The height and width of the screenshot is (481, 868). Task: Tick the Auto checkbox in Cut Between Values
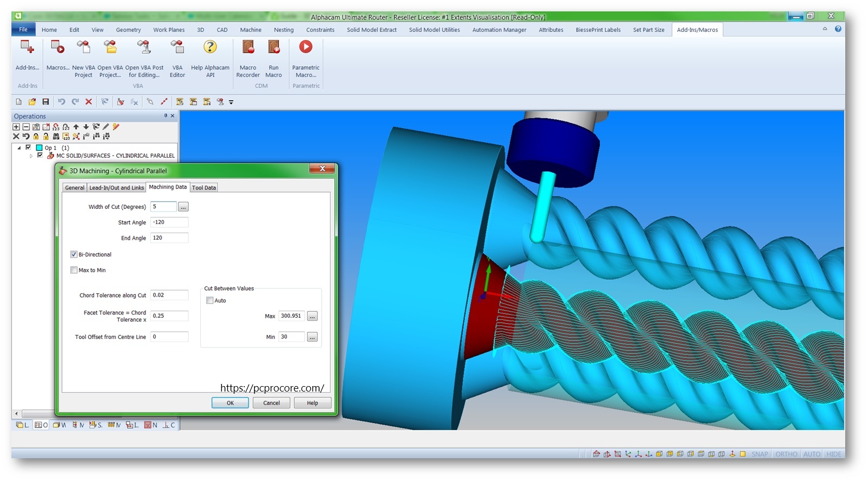point(210,300)
